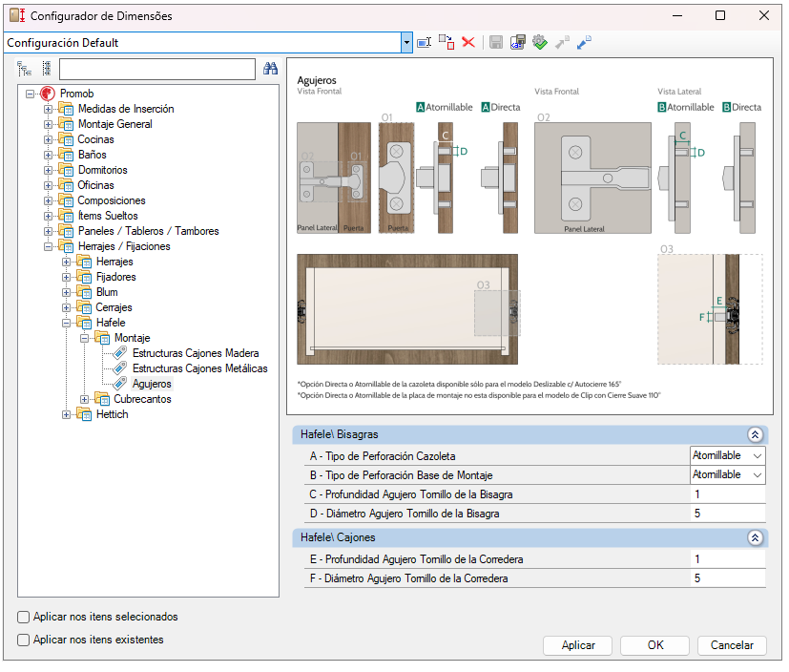Click the save all floppy disks icon
Screen dimensions: 789x672
tap(517, 42)
